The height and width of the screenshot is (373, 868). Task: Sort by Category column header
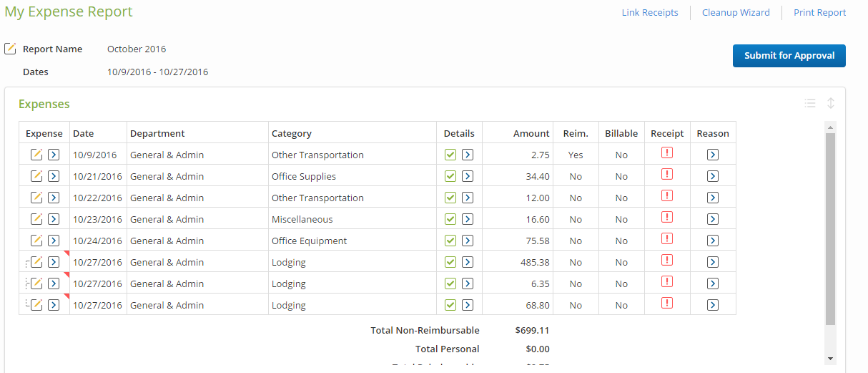click(292, 133)
